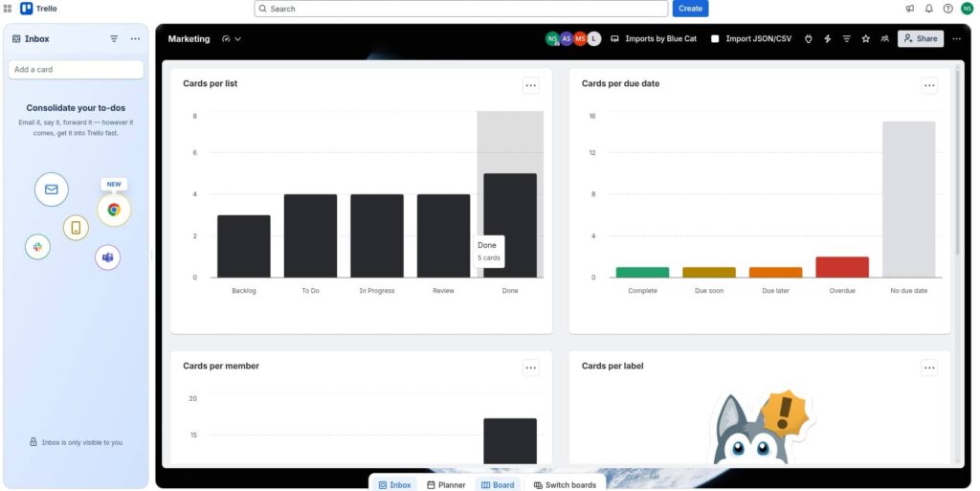Screen dimensions: 980x491
Task: Toggle the Planner panel in bottom bar
Action: click(x=446, y=484)
